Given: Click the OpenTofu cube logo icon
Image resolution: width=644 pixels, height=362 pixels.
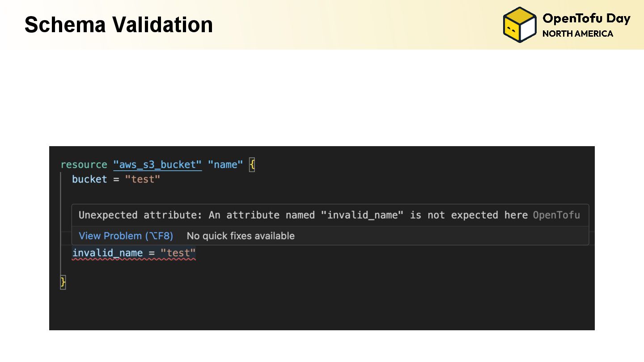Looking at the screenshot, I should click(519, 25).
